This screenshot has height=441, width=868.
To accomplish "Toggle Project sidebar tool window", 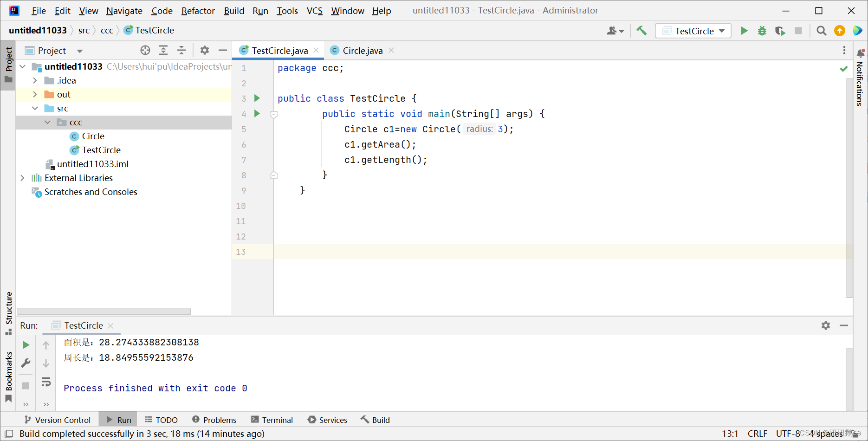I will [x=8, y=65].
